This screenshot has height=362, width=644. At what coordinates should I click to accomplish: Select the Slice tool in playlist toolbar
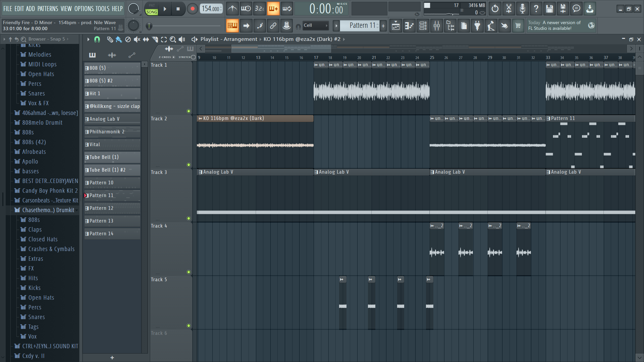[155, 40]
